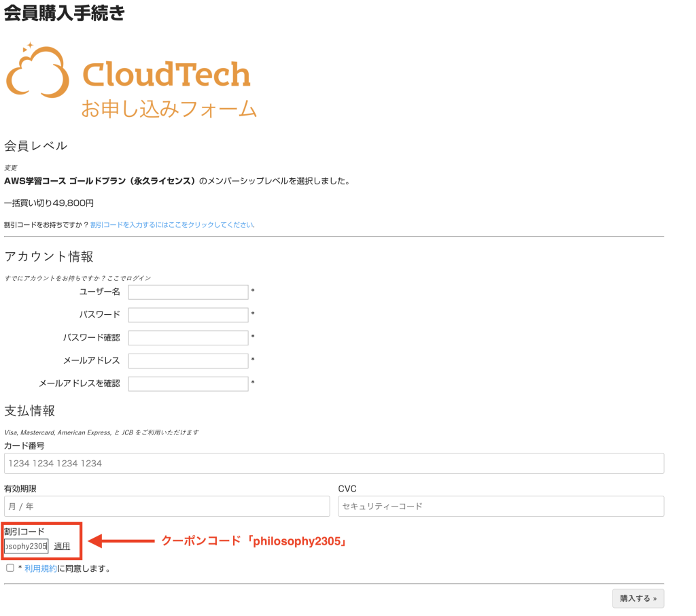Screen dimensions: 696x616
Task: Click the 有効期限 expiry date field
Action: [167, 506]
